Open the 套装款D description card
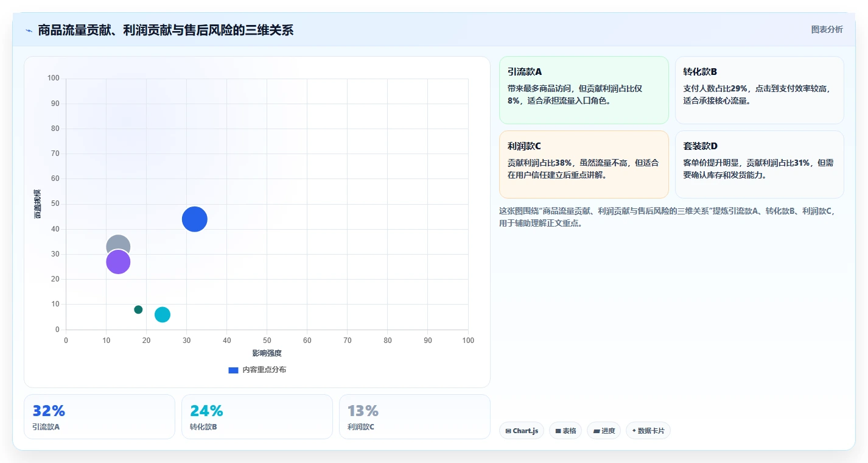 tap(760, 164)
